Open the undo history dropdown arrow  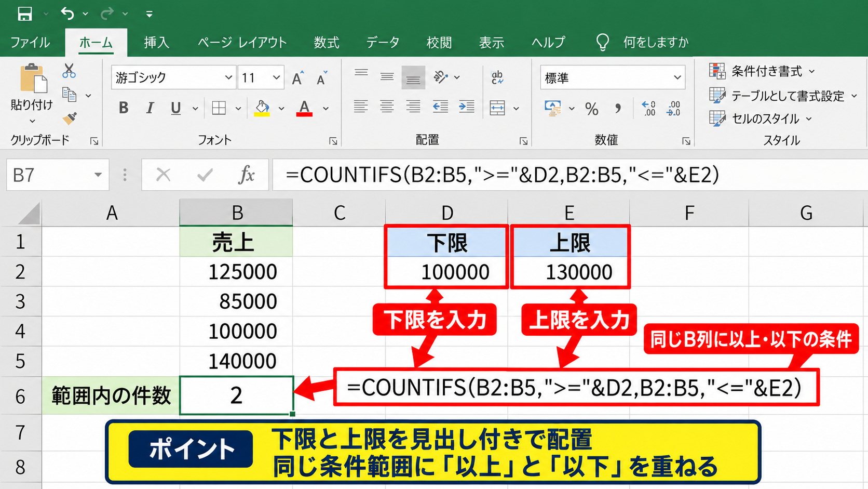point(85,14)
